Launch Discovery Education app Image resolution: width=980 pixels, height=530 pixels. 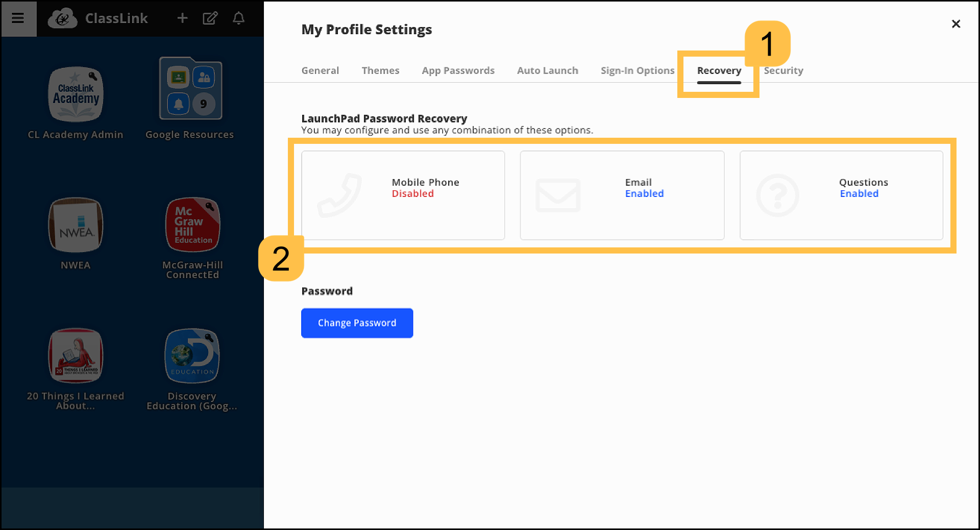[x=192, y=356]
